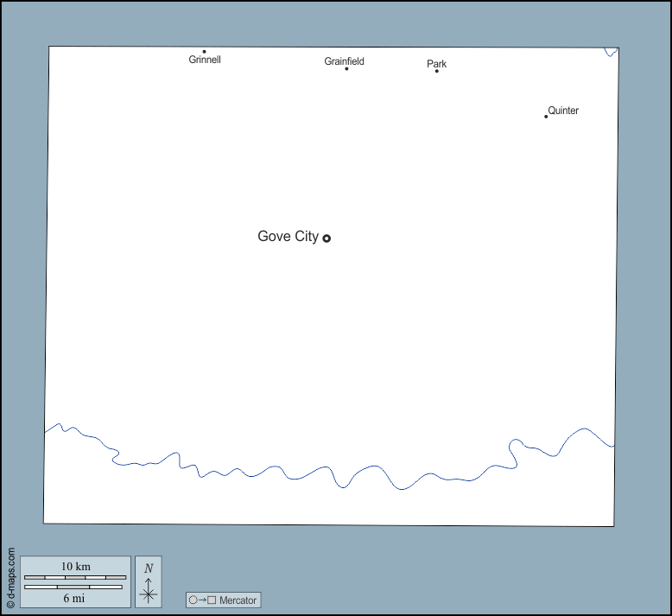Click the circle-to-square projection icon
Image resolution: width=672 pixels, height=616 pixels.
(202, 600)
